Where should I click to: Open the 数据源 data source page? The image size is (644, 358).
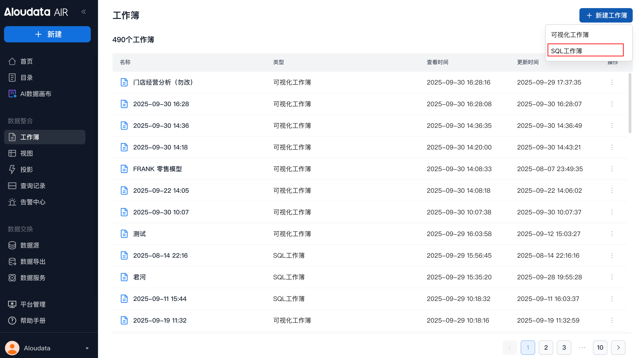click(x=30, y=245)
